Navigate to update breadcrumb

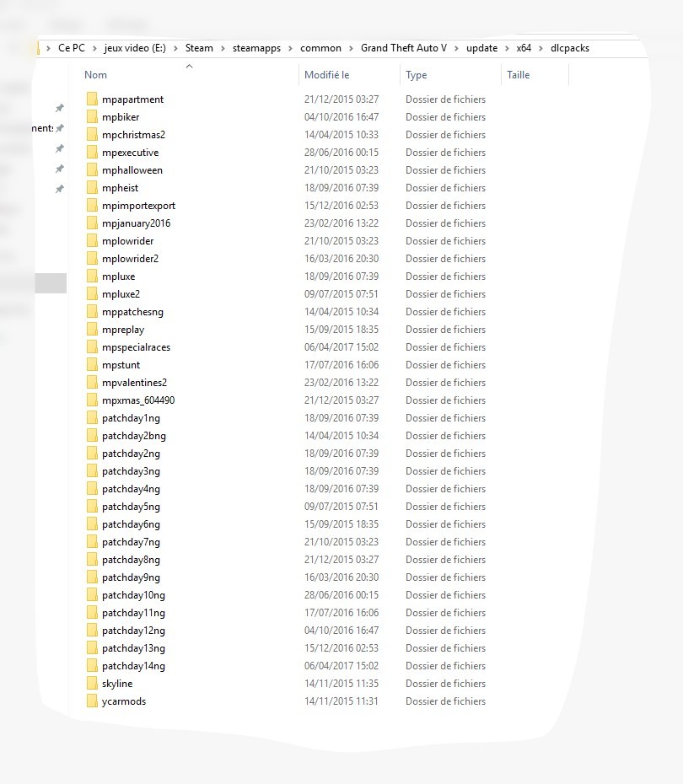point(482,48)
